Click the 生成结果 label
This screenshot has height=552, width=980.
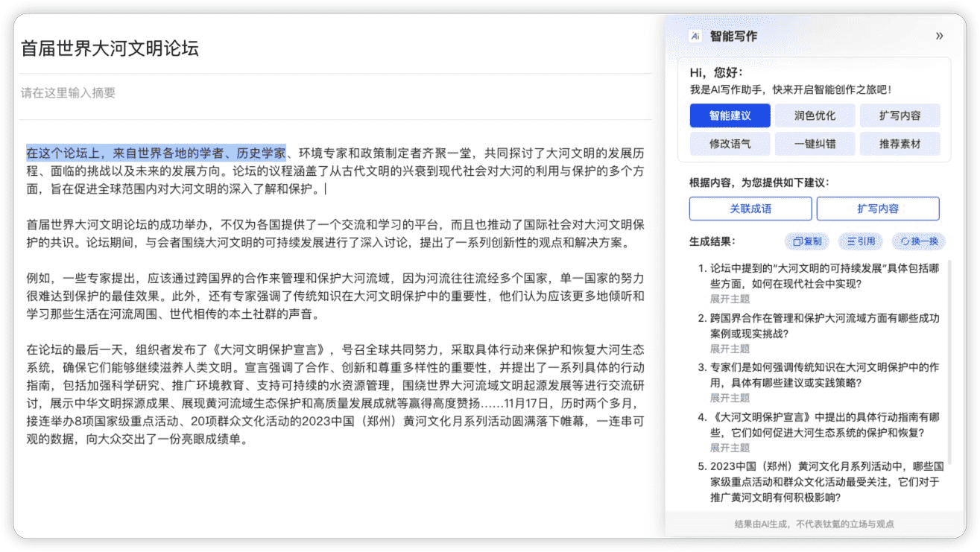coord(712,241)
